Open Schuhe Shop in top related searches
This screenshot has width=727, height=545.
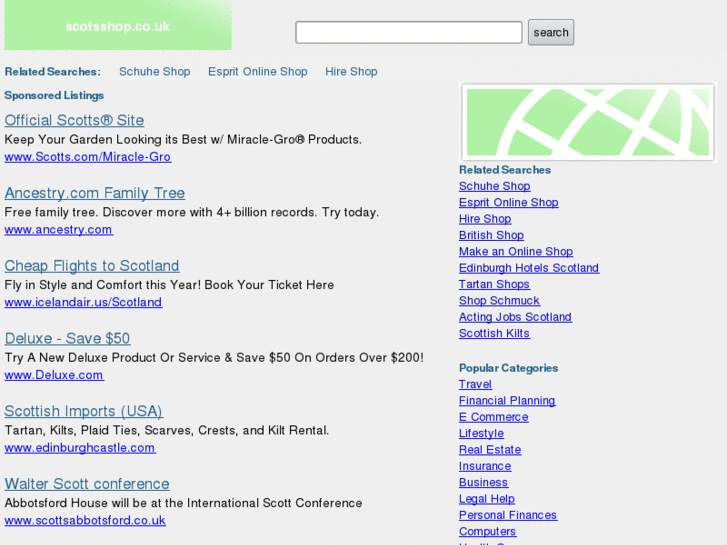coord(154,71)
